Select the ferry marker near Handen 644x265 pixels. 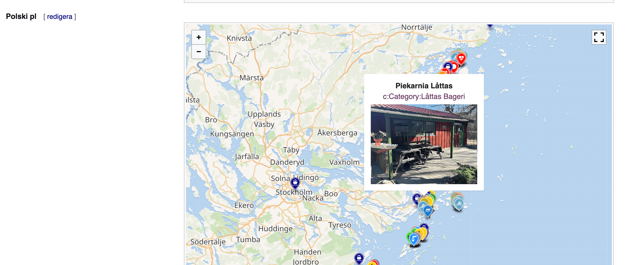(x=359, y=258)
